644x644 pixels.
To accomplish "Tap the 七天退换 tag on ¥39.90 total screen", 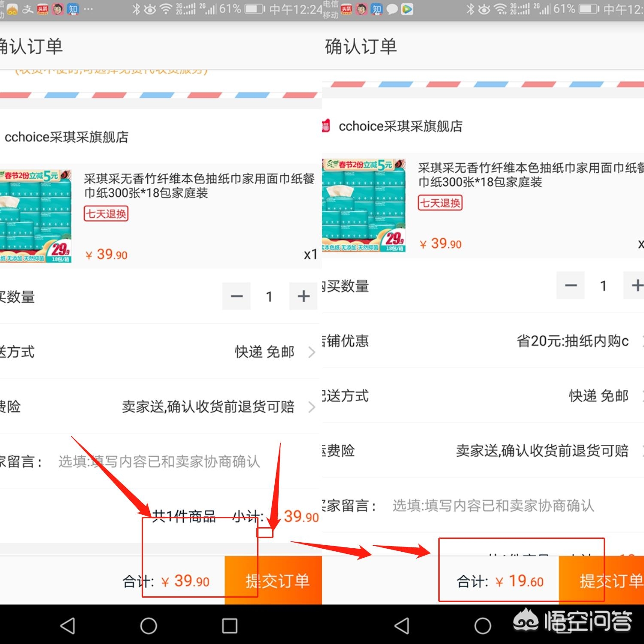I will coord(106,214).
